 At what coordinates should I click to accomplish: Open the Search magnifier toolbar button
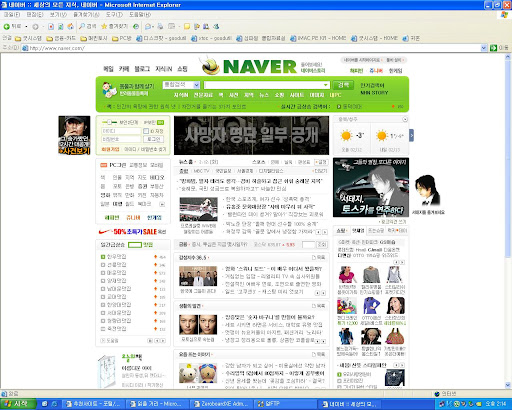[87, 26]
